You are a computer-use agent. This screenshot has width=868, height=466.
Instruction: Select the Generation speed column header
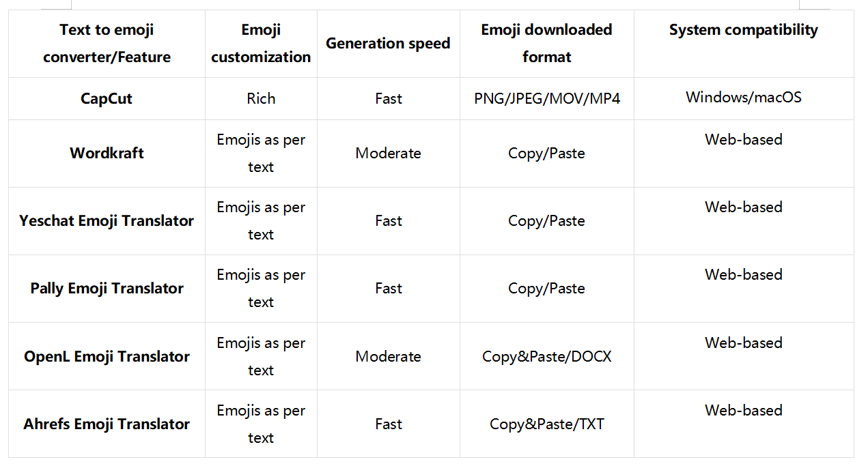point(388,43)
